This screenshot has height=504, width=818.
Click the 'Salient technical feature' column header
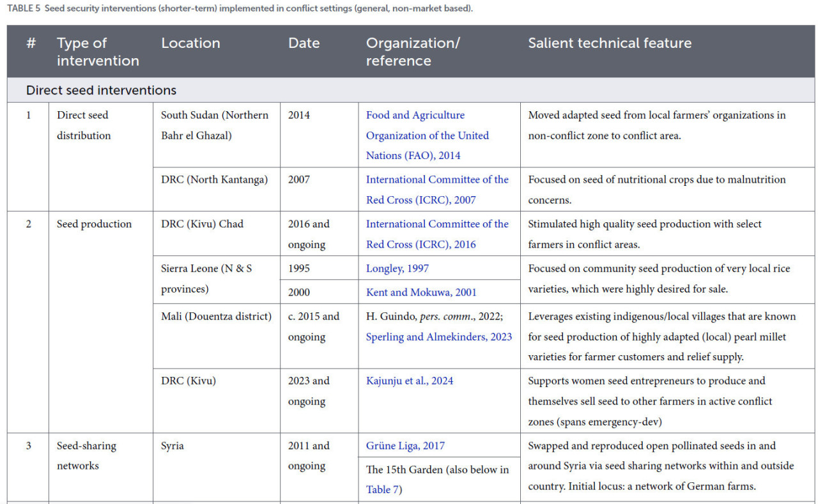(x=610, y=43)
